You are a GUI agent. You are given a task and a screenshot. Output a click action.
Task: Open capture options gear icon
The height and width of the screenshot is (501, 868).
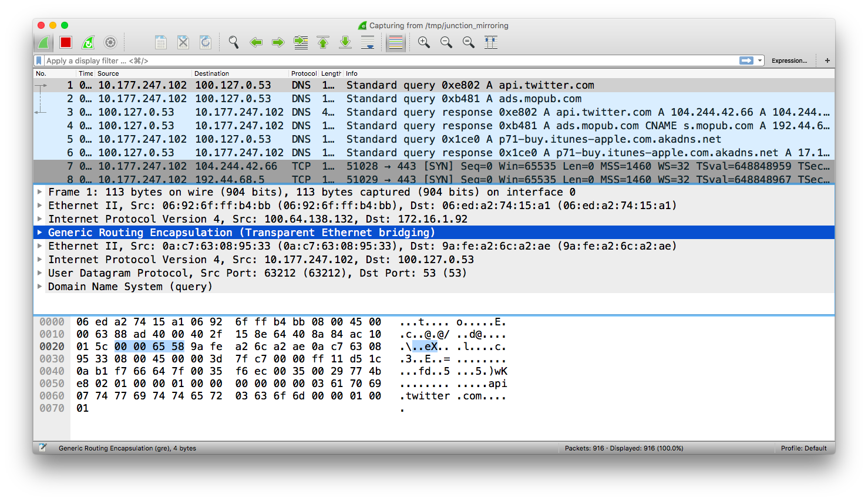coord(110,42)
